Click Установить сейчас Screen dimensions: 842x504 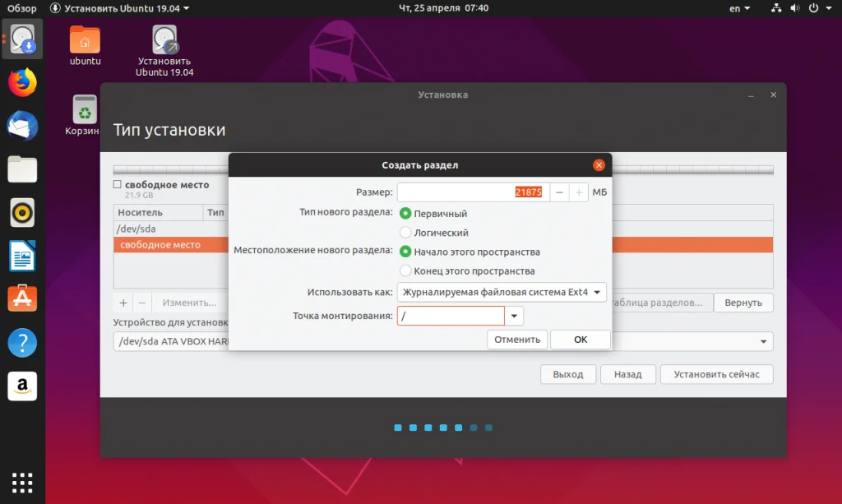pyautogui.click(x=717, y=374)
